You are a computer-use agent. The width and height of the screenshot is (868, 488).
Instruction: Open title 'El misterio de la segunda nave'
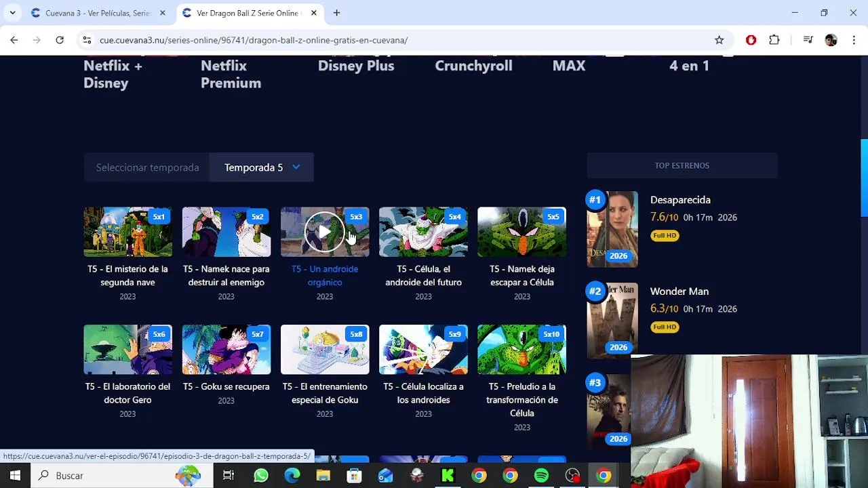127,276
